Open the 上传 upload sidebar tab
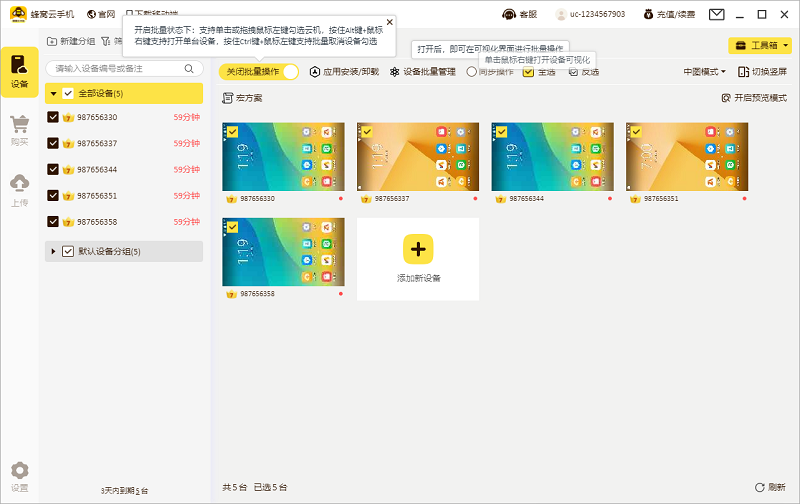 tap(19, 191)
